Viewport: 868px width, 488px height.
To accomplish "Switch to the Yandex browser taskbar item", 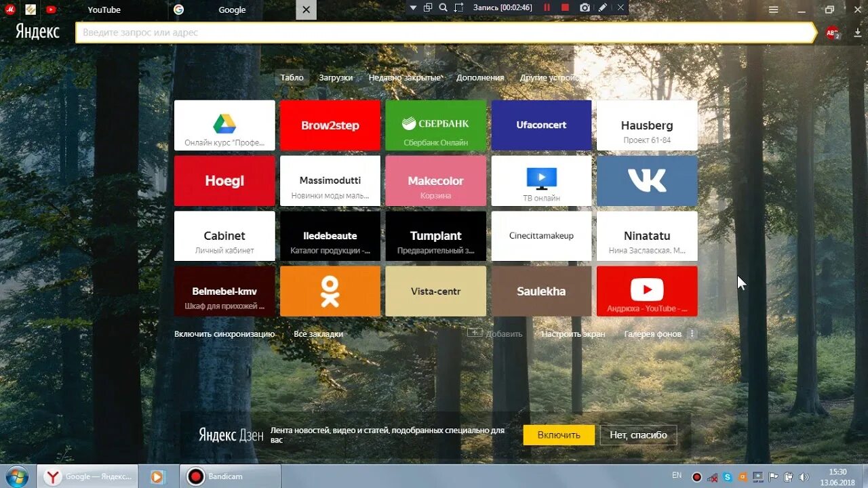I will 87,476.
